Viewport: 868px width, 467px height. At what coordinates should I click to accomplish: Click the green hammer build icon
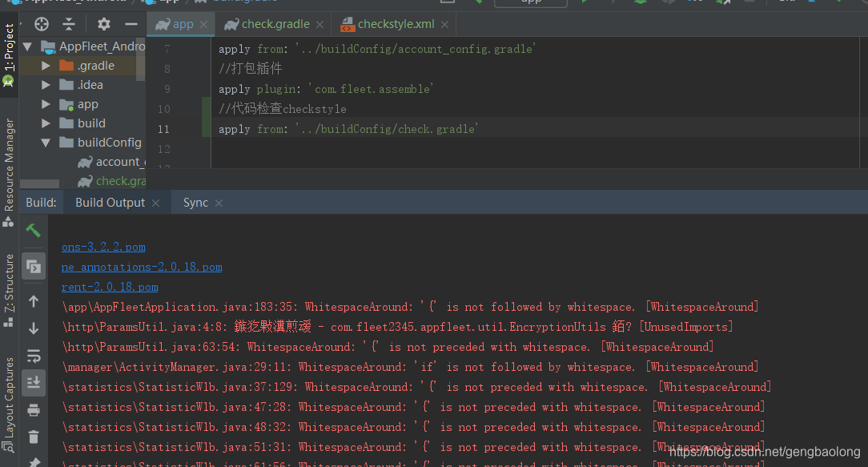click(x=33, y=230)
